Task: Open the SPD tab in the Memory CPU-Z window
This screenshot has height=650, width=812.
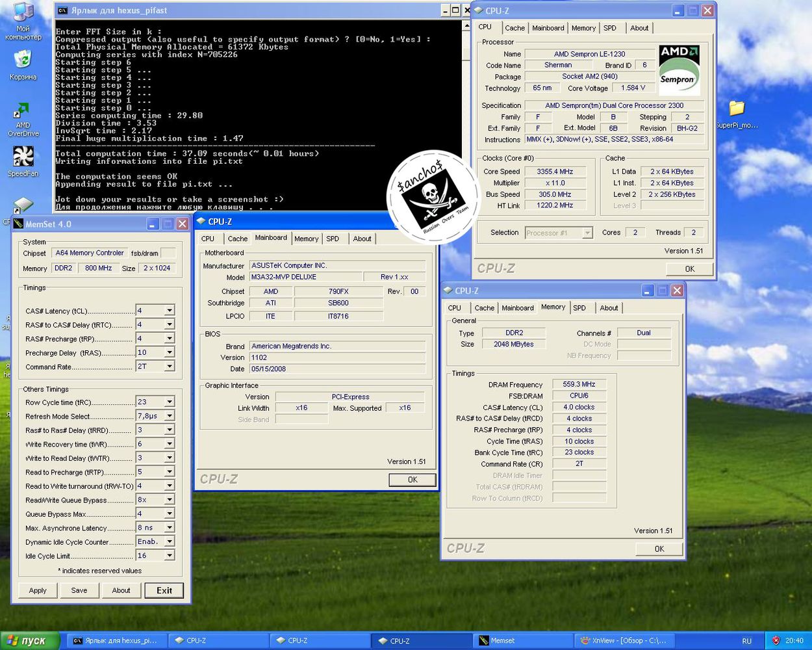Action: (579, 307)
